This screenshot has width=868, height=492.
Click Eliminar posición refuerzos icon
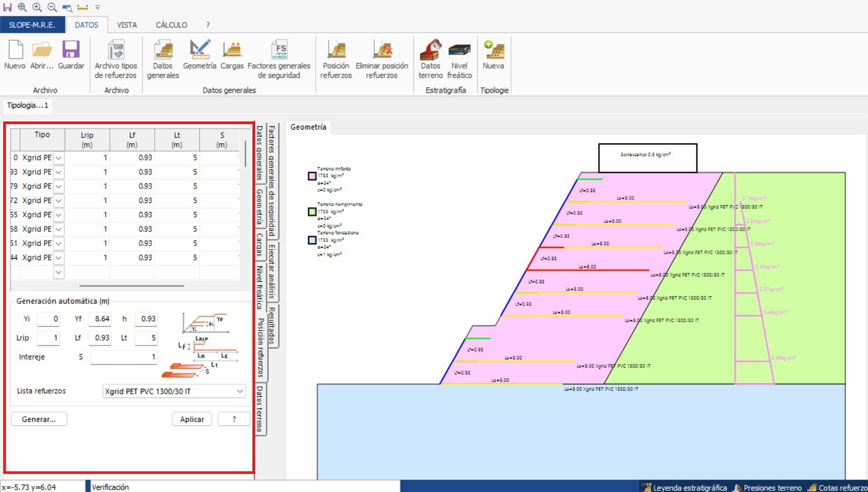click(x=382, y=51)
